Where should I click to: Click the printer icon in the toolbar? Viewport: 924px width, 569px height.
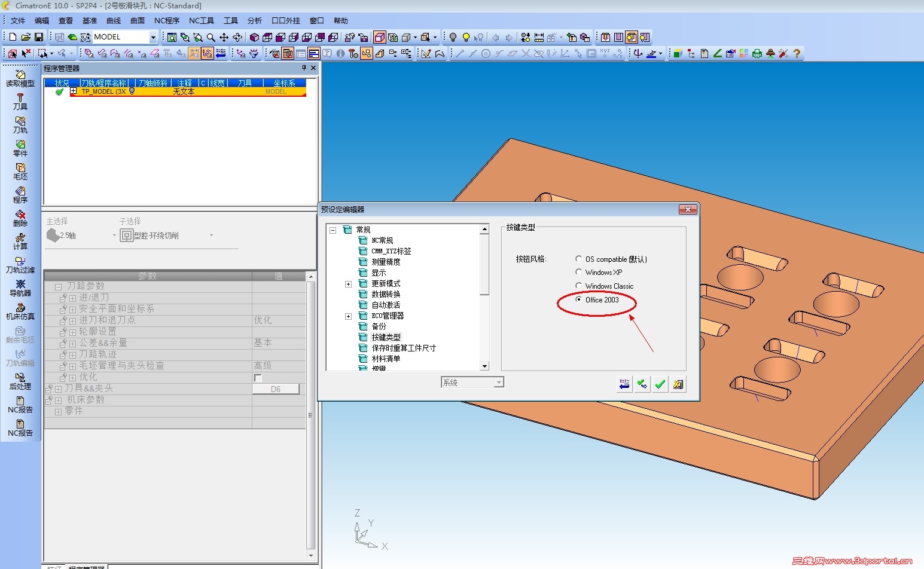coord(757,53)
